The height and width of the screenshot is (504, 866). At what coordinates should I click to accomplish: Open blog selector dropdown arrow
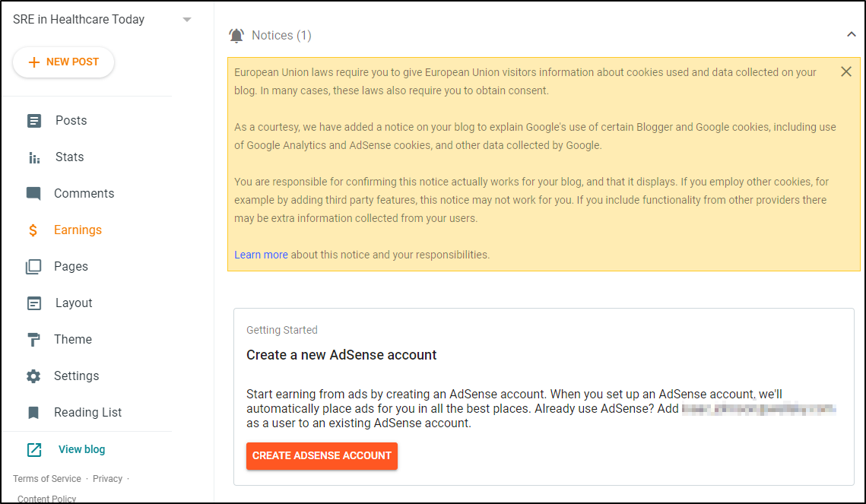(x=187, y=19)
